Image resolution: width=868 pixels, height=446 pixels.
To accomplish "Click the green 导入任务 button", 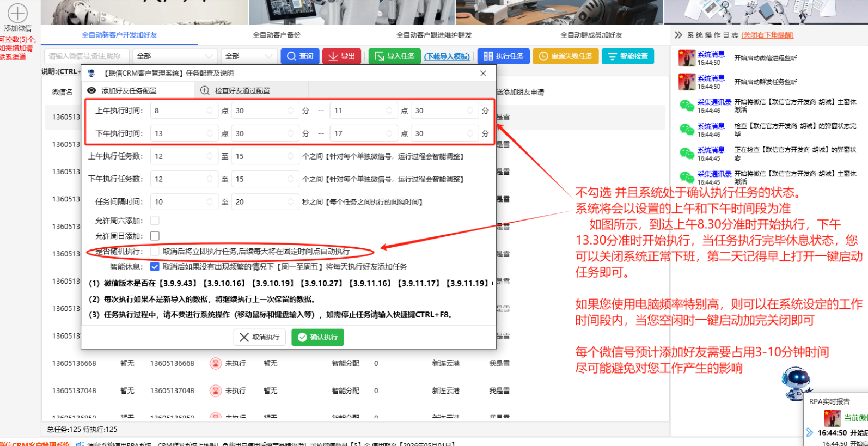I will point(394,56).
